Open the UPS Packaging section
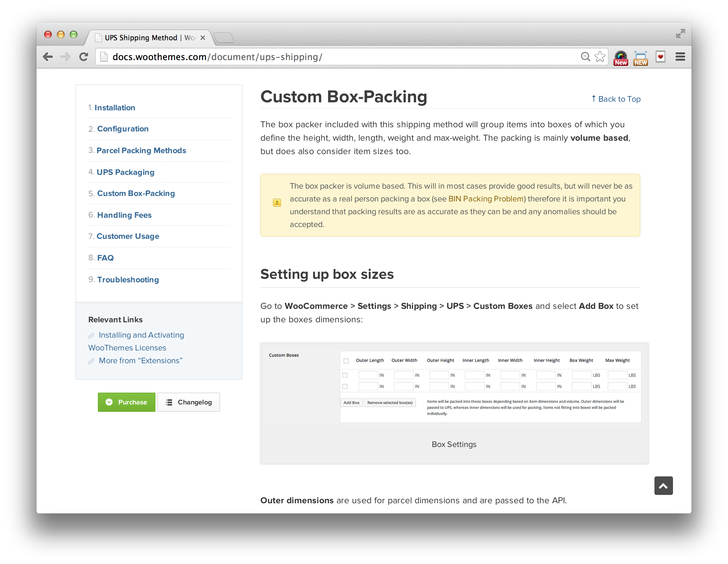The width and height of the screenshot is (728, 564). tap(125, 172)
